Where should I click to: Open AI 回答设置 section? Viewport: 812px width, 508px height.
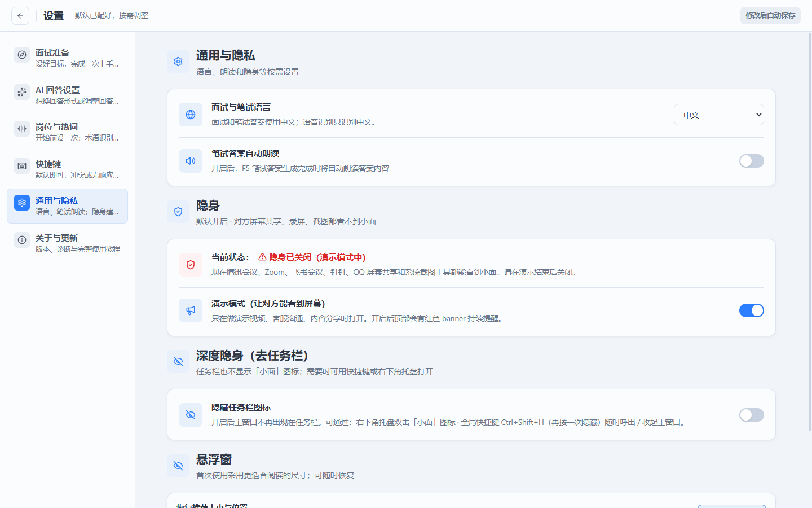(68, 95)
